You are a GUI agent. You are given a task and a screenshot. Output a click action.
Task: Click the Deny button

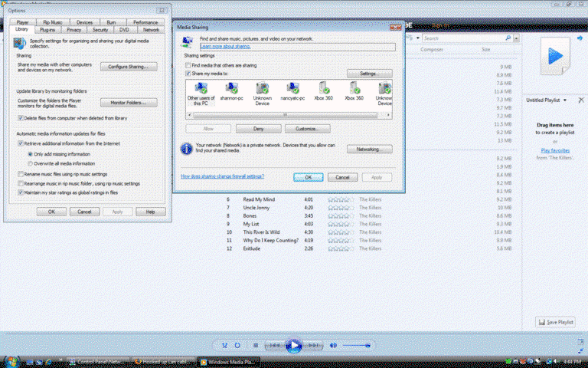pyautogui.click(x=258, y=129)
